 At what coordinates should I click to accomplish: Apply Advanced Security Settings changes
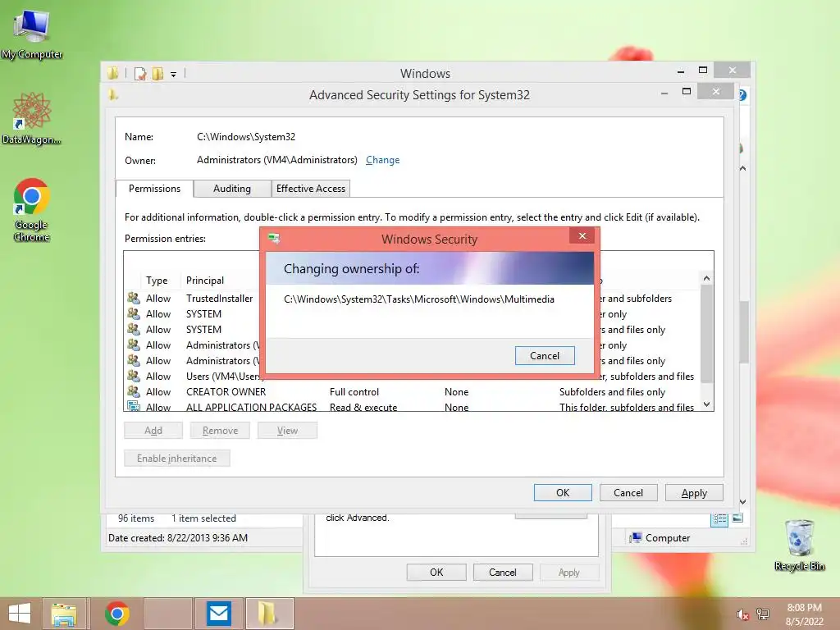click(x=694, y=493)
